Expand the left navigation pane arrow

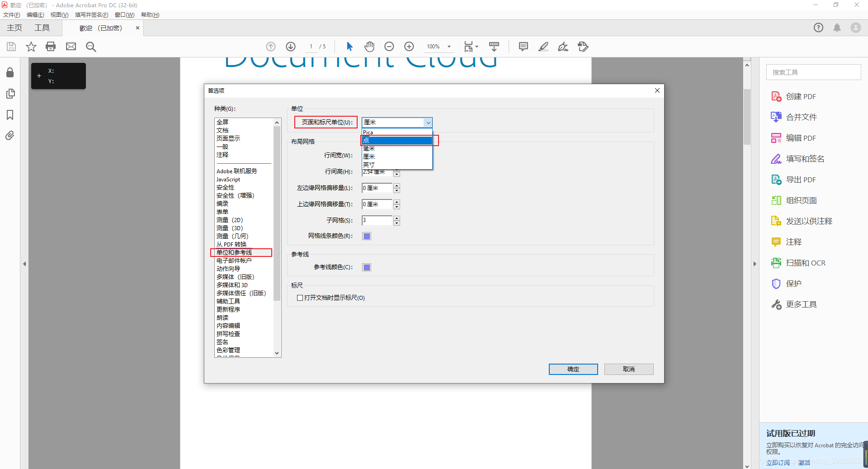tap(24, 264)
